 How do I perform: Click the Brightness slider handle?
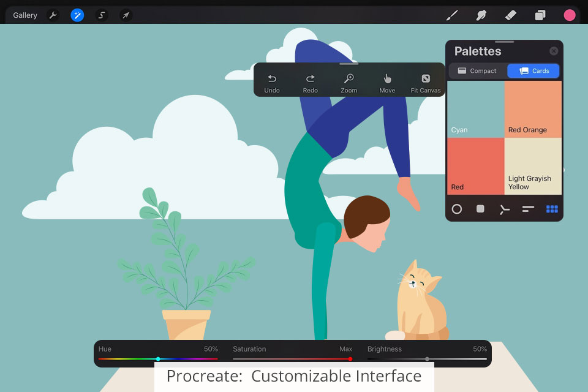point(427,359)
